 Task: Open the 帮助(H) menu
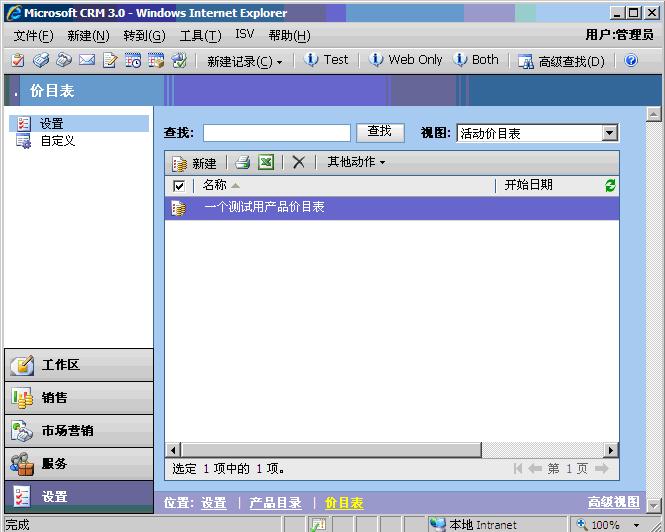click(289, 36)
